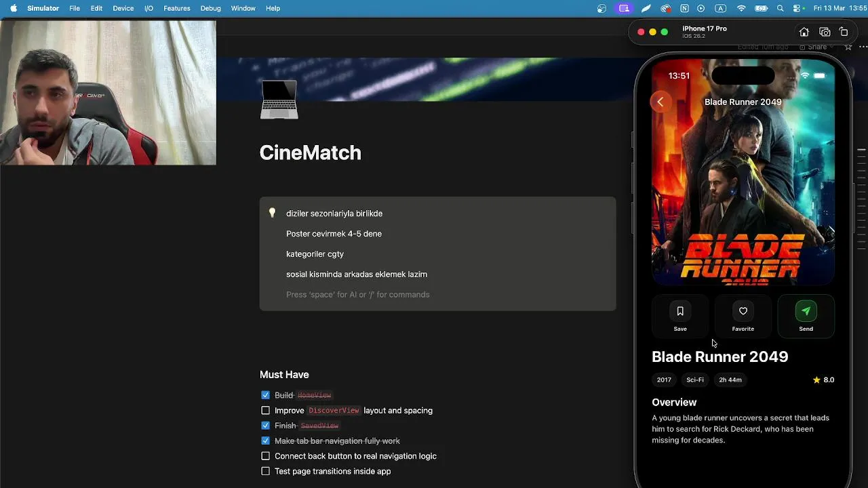Click the Share button in Notion
The image size is (868, 488).
(816, 47)
